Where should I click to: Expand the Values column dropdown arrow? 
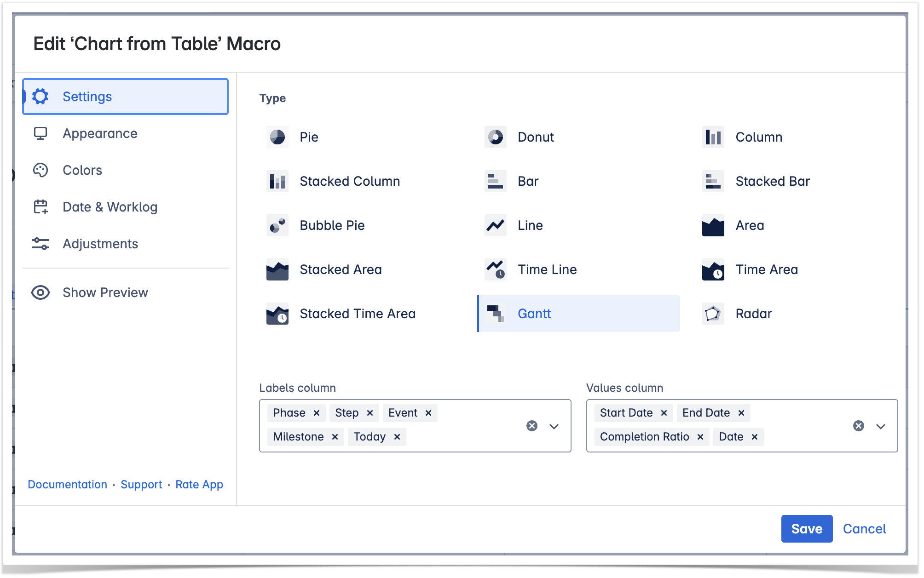881,426
